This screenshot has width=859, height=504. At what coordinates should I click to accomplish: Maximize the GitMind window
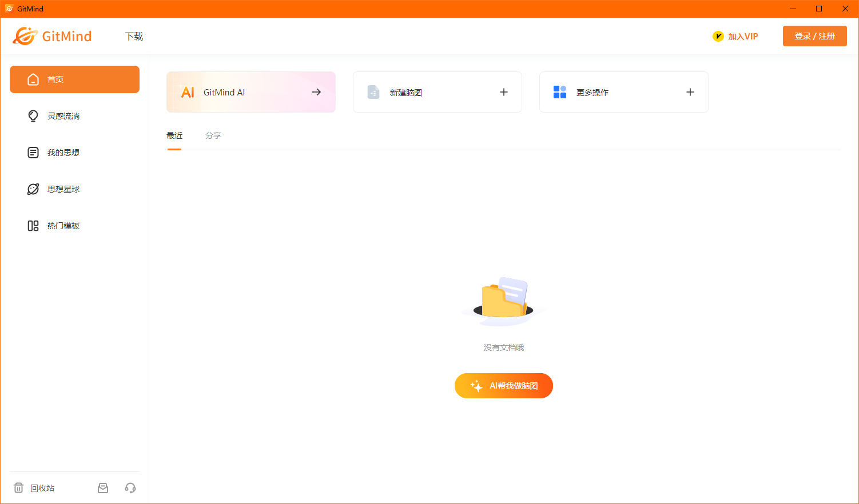[x=819, y=9]
